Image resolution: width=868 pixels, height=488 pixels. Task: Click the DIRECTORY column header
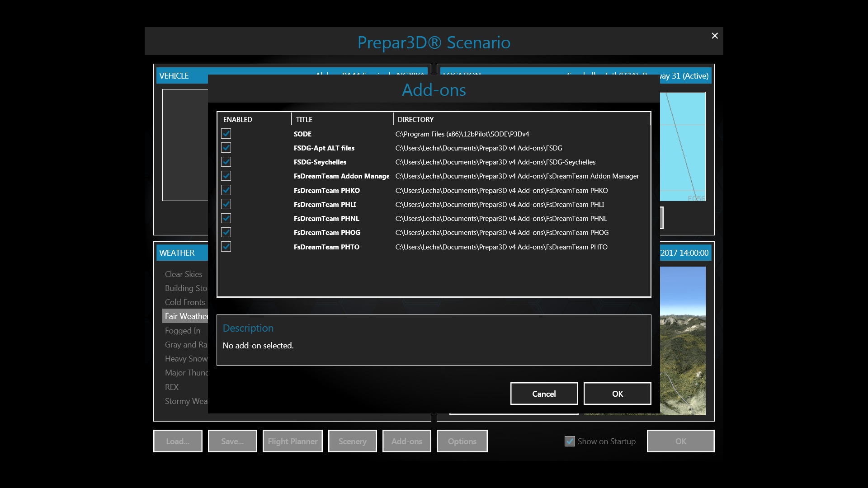click(415, 120)
